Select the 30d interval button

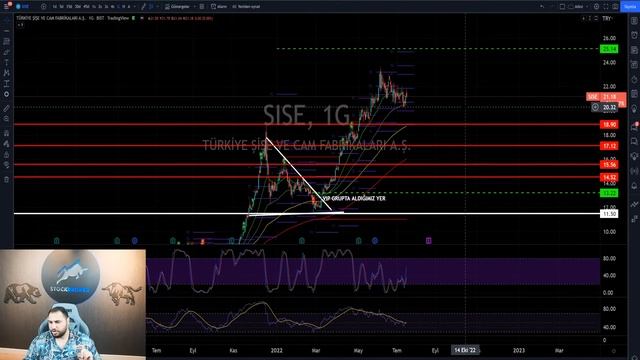coord(78,7)
